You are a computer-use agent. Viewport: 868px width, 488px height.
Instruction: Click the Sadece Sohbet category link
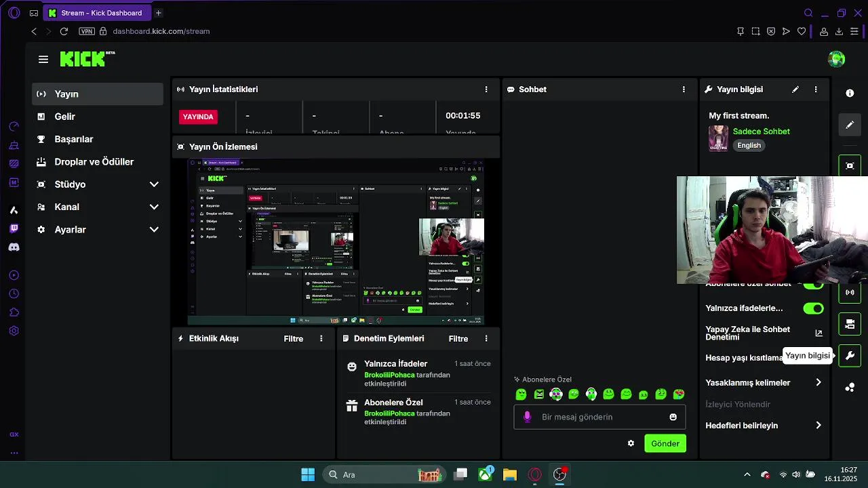pos(761,131)
